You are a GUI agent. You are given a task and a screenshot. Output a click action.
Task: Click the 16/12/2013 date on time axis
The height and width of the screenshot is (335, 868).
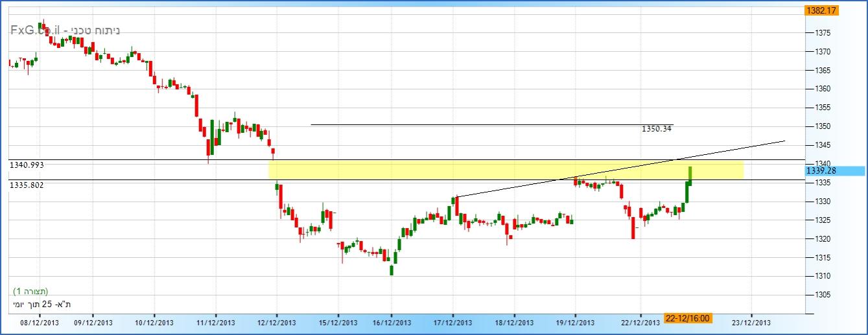[x=392, y=322]
